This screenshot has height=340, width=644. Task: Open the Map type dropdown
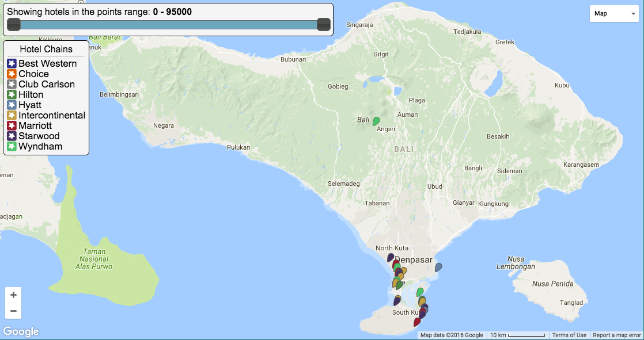(x=614, y=14)
